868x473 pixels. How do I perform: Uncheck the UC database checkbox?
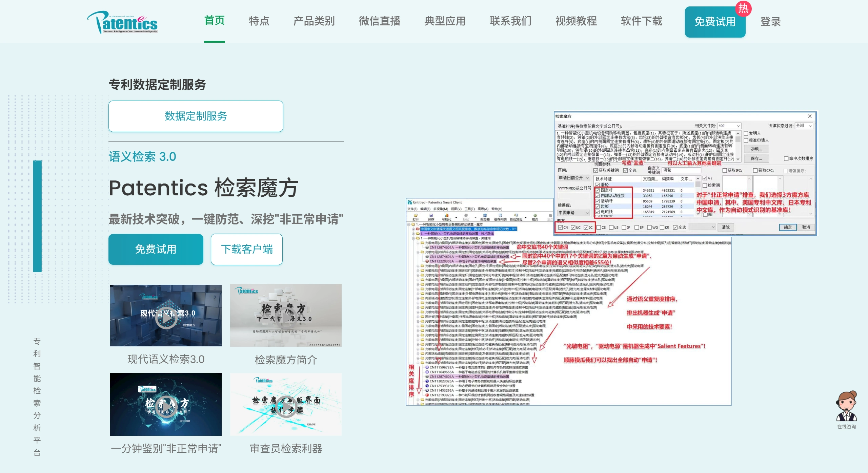(573, 227)
